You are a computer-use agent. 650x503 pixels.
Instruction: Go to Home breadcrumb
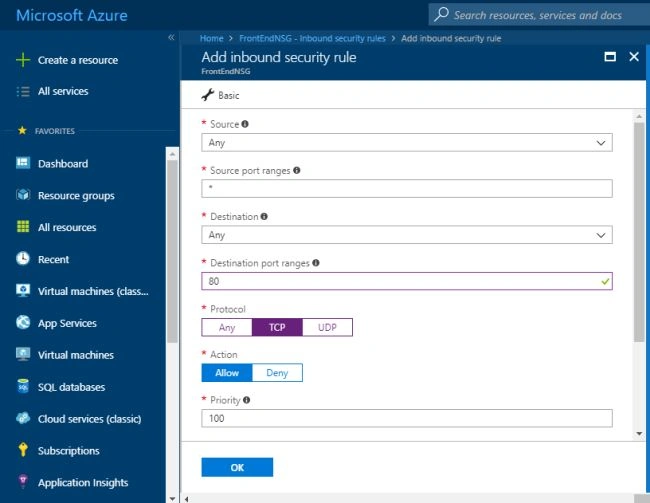tap(211, 38)
